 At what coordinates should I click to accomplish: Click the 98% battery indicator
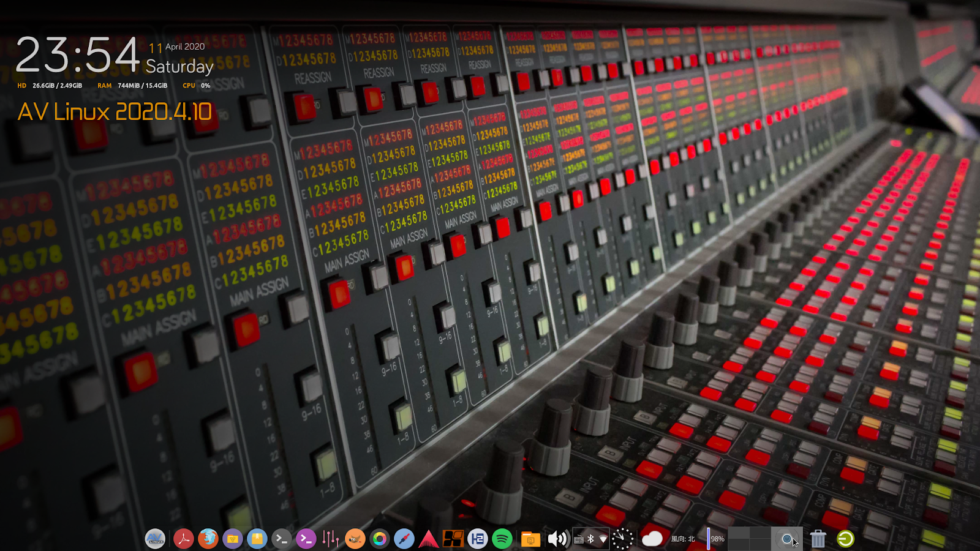716,539
